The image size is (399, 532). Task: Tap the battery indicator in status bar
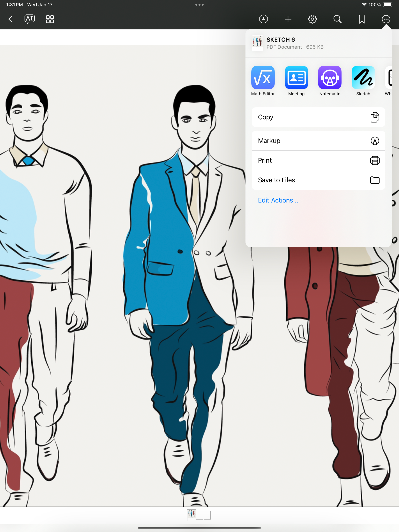click(388, 4)
